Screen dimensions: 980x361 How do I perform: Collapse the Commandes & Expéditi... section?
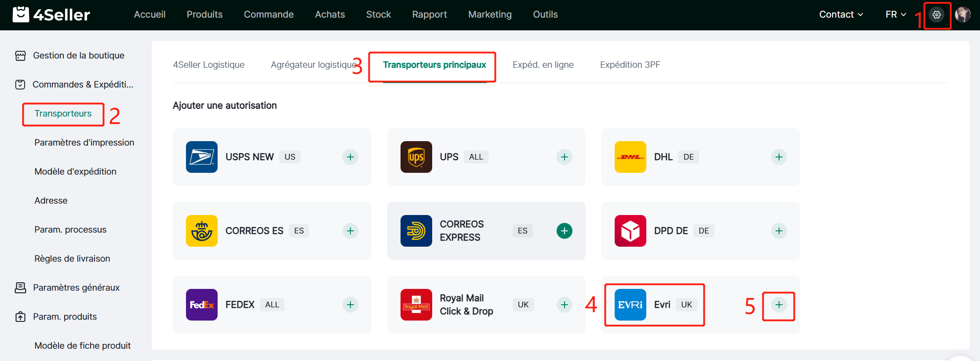(x=83, y=84)
